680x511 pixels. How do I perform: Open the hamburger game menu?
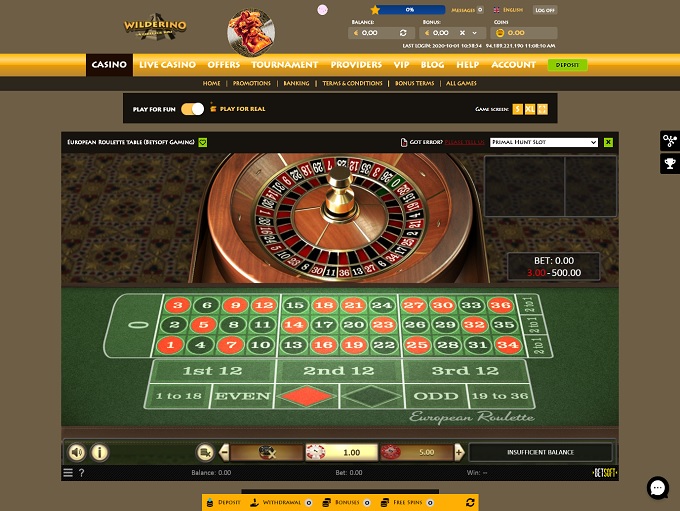pyautogui.click(x=68, y=473)
